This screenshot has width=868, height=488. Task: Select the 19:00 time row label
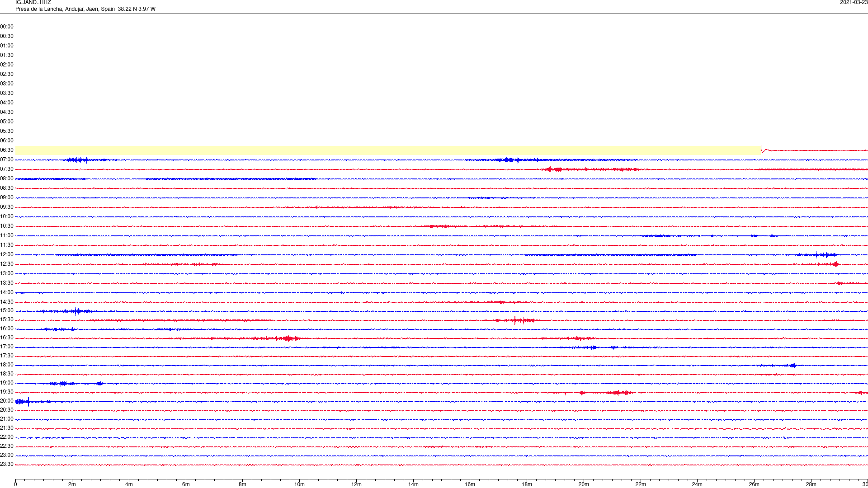pos(7,383)
